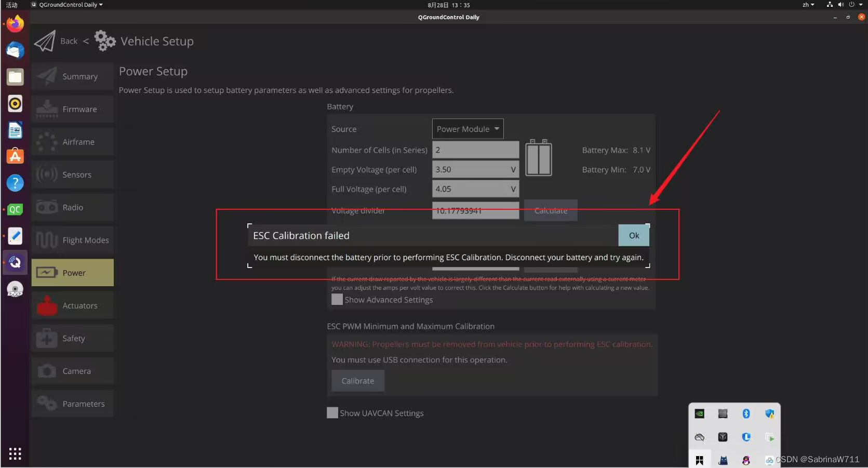Image resolution: width=868 pixels, height=468 pixels.
Task: Click the battery cells diagram icon
Action: pos(539,158)
